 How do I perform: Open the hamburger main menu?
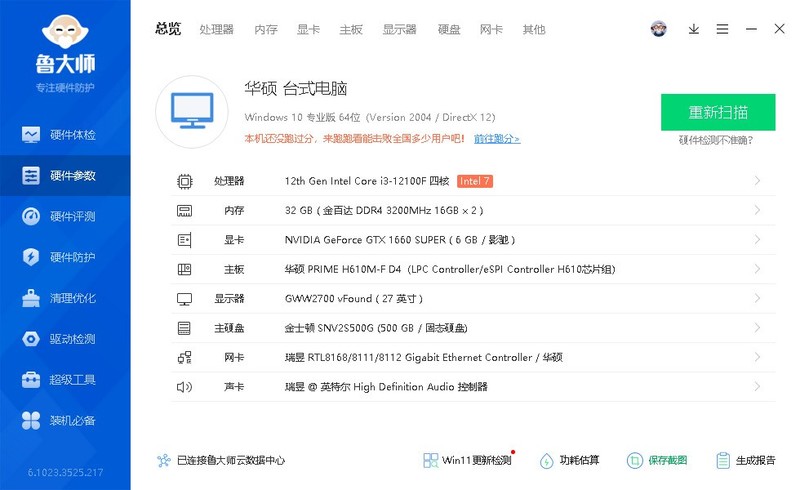click(x=722, y=29)
